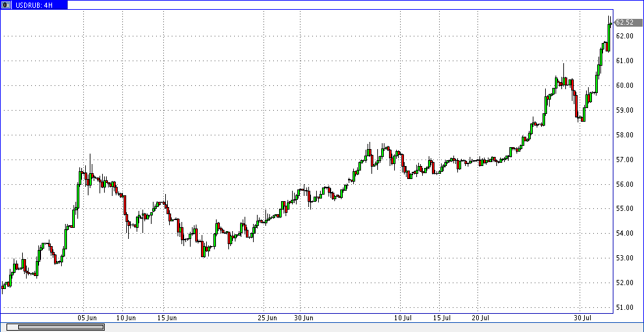Viewport: 644px width, 332px height.
Task: Click the 30 Jul date label
Action: click(584, 318)
